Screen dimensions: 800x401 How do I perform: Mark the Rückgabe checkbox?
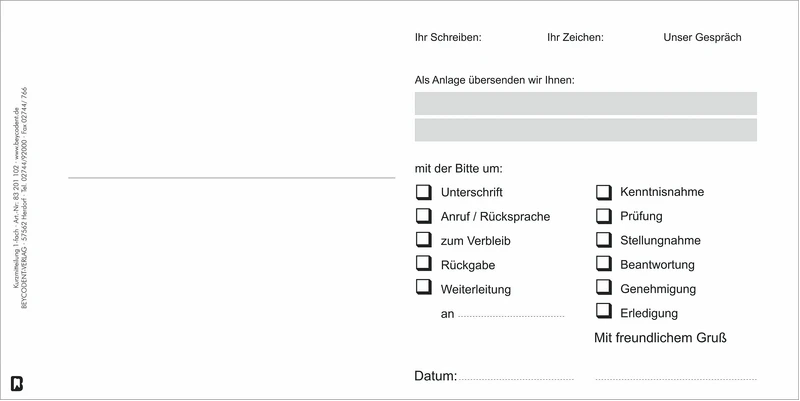[422, 265]
